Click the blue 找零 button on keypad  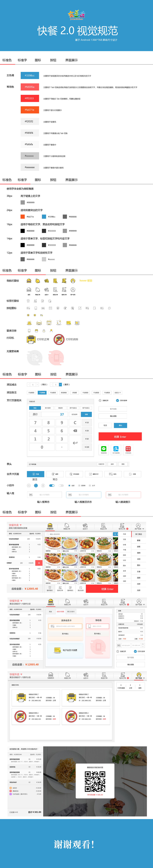86,414
